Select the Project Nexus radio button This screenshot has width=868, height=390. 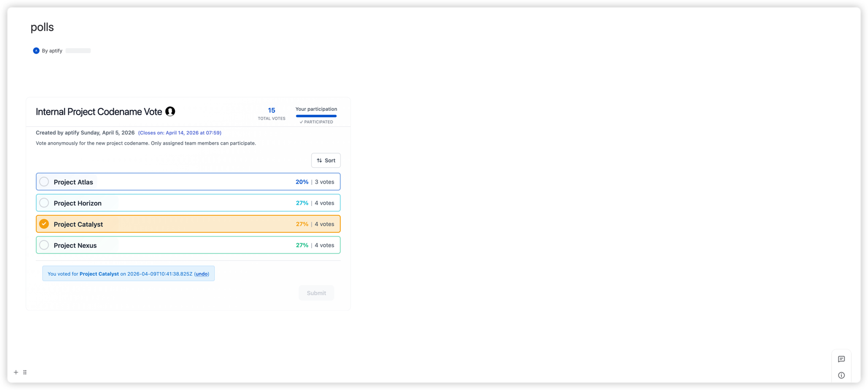(x=44, y=245)
